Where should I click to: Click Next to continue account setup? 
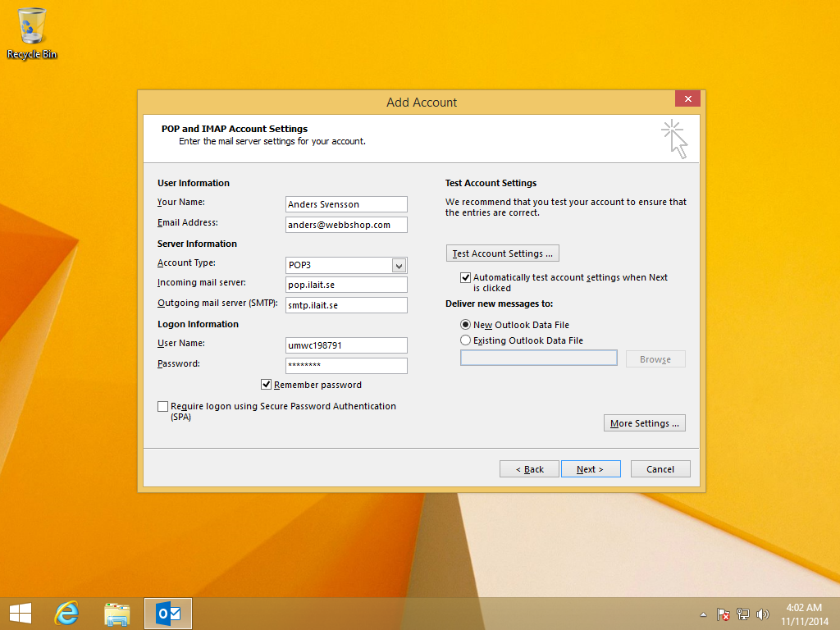[x=590, y=469]
